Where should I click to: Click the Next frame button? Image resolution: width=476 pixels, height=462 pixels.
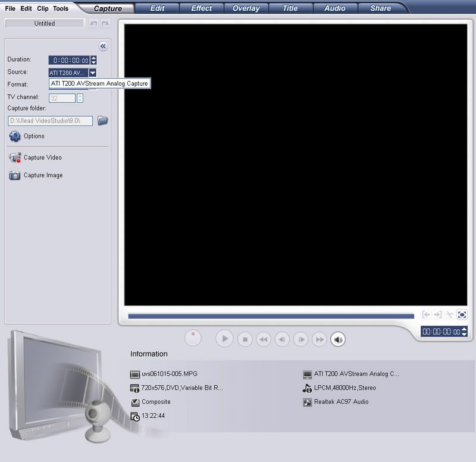(301, 339)
